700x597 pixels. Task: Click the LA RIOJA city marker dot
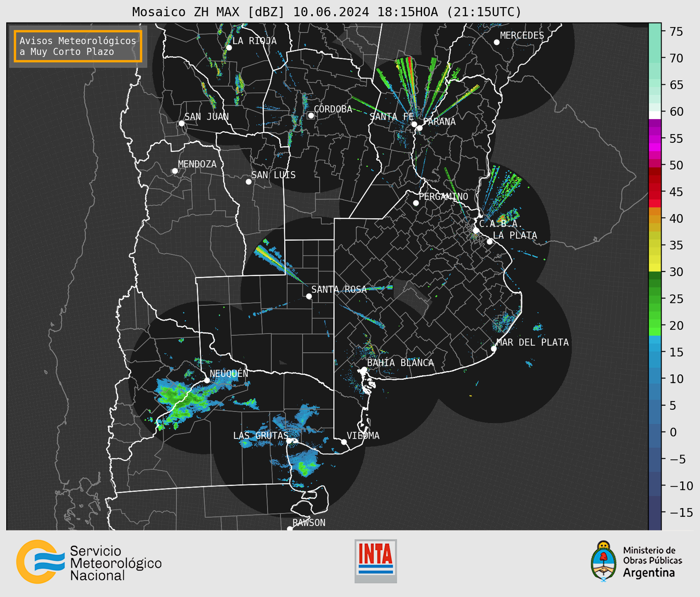(x=229, y=48)
